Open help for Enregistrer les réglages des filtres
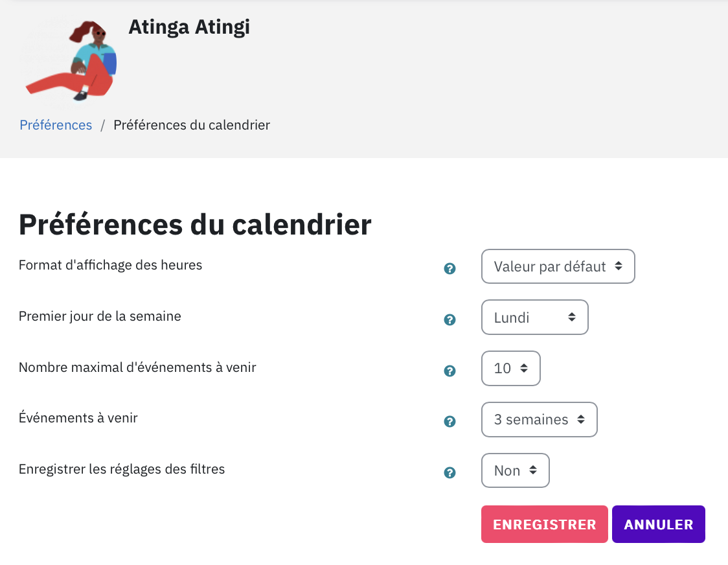Viewport: 728px width, 565px height. (449, 472)
